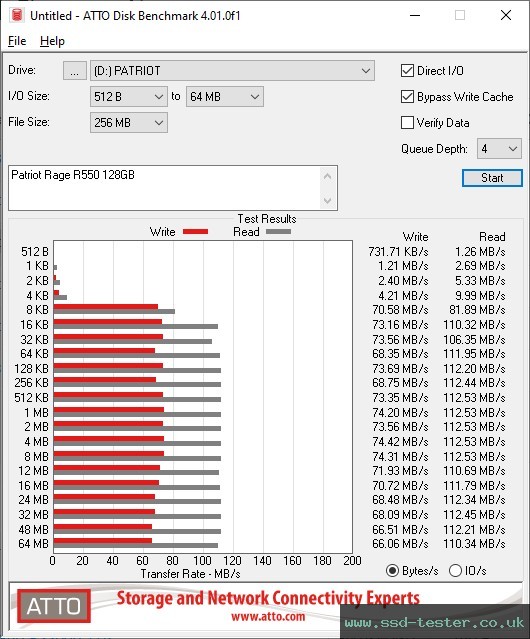The width and height of the screenshot is (530, 639).
Task: Click the 731.71 KB/s write value
Action: [398, 252]
